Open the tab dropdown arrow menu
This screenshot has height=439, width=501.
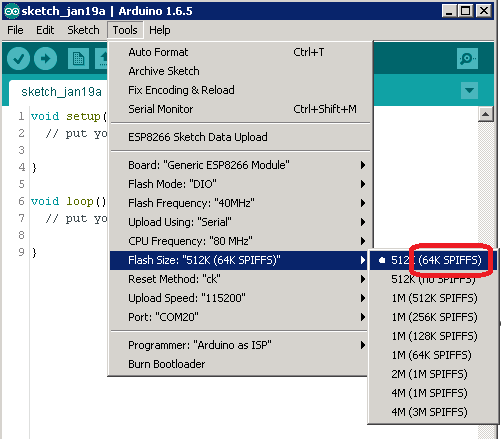click(x=469, y=90)
